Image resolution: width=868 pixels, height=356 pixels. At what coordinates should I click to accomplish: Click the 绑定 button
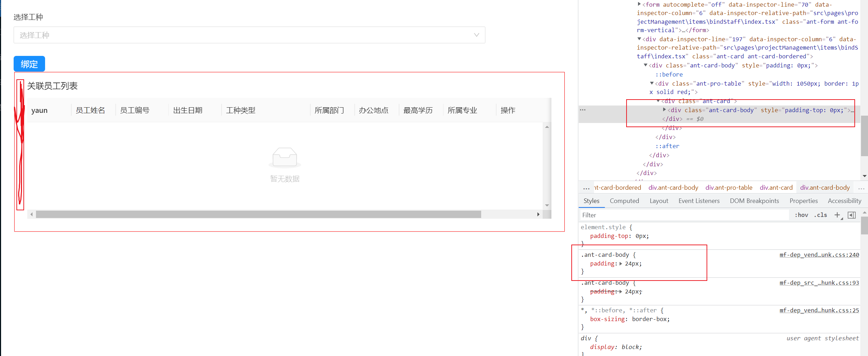click(29, 64)
